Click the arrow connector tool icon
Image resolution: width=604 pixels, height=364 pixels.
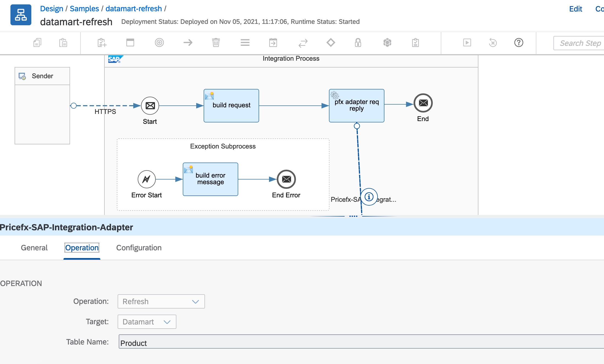click(x=188, y=43)
